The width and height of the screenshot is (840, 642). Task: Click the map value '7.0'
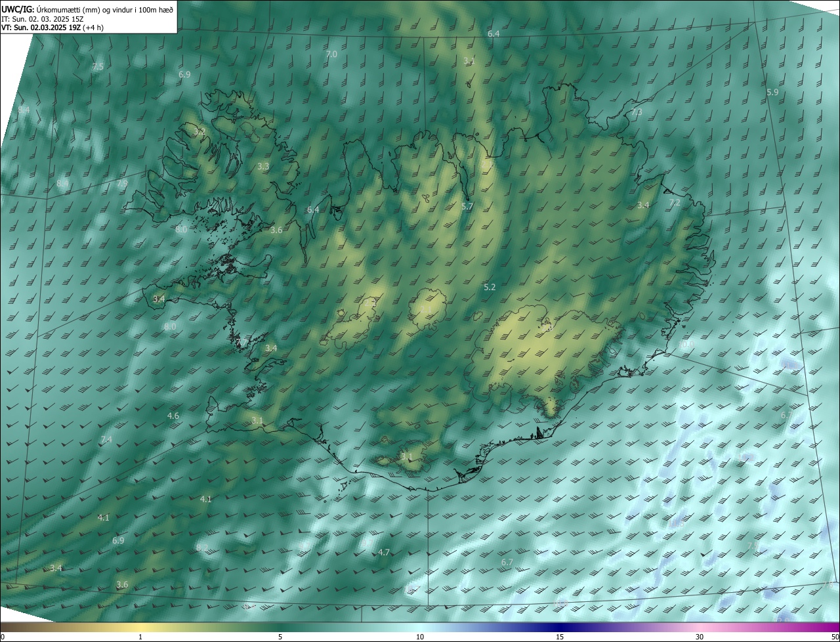[x=331, y=54]
